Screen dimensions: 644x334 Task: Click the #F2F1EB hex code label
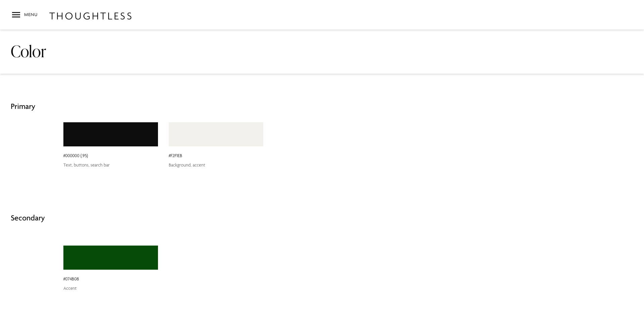175,156
